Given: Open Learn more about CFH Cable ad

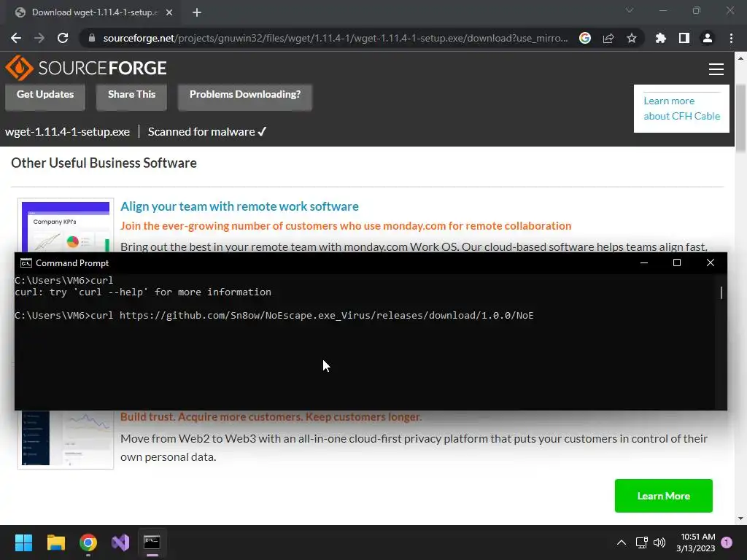Looking at the screenshot, I should (681, 109).
